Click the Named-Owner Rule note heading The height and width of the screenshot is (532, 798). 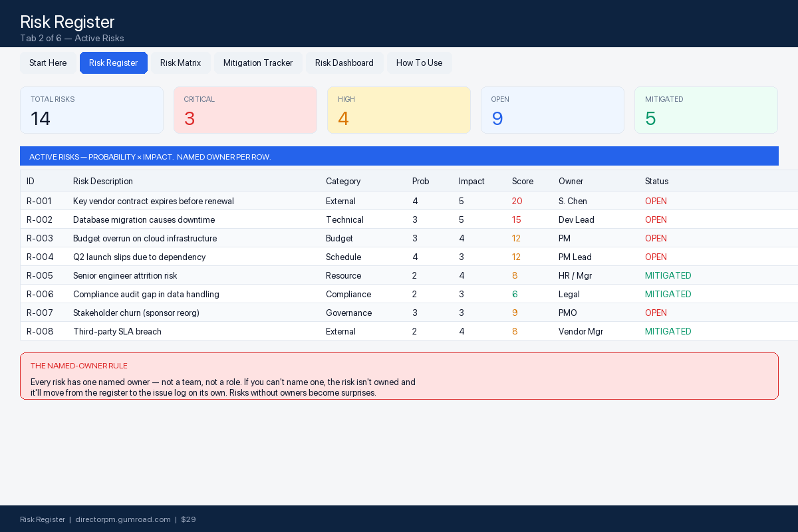click(x=79, y=366)
